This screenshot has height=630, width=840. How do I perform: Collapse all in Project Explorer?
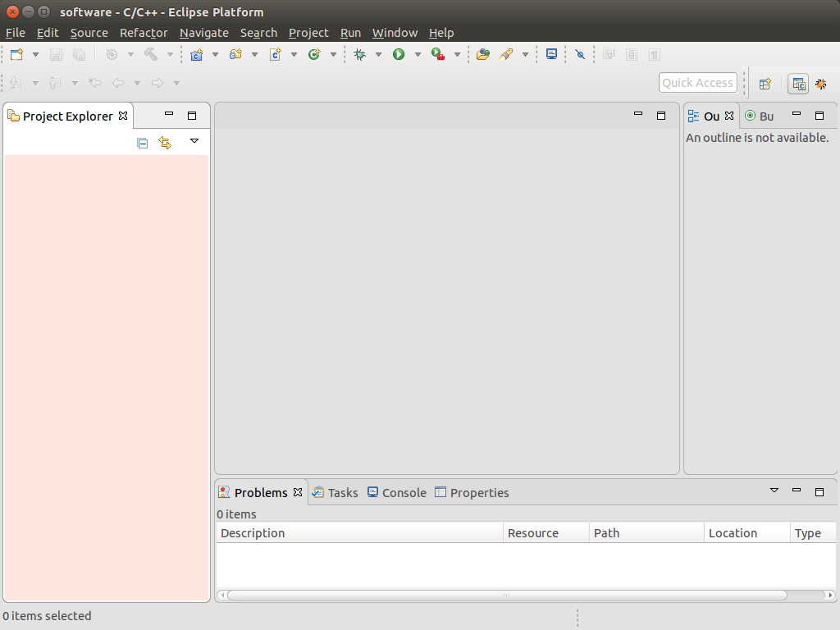click(x=143, y=143)
